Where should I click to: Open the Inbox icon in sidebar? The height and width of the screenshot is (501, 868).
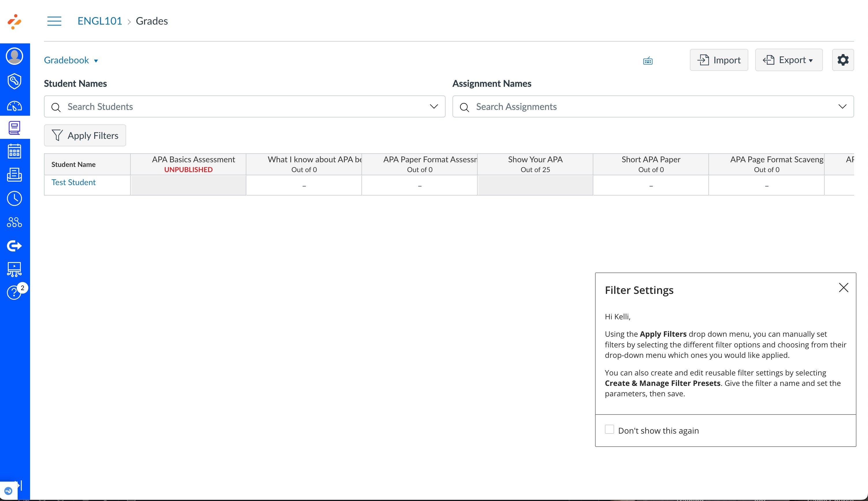(x=14, y=175)
